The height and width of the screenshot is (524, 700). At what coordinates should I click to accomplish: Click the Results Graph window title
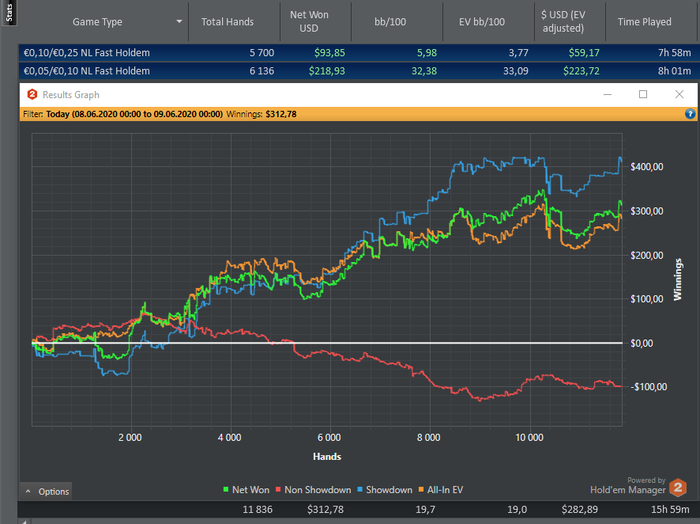[71, 95]
